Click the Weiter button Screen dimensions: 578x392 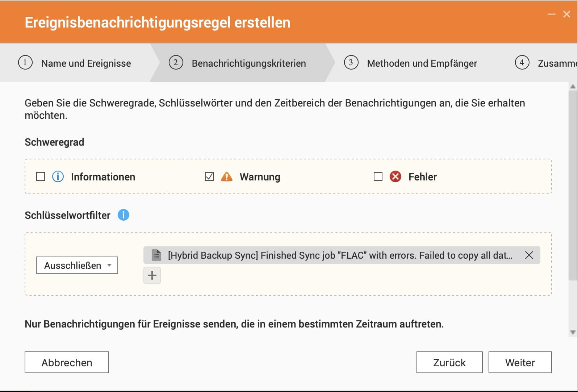point(520,362)
